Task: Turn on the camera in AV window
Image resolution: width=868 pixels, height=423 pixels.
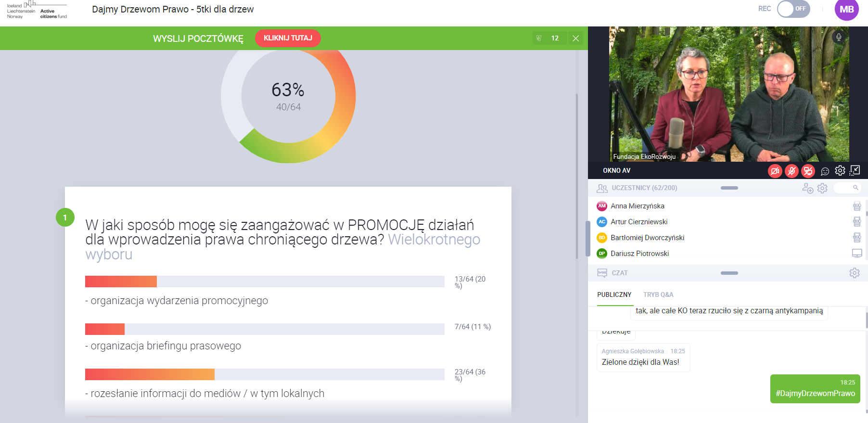Action: 775,171
